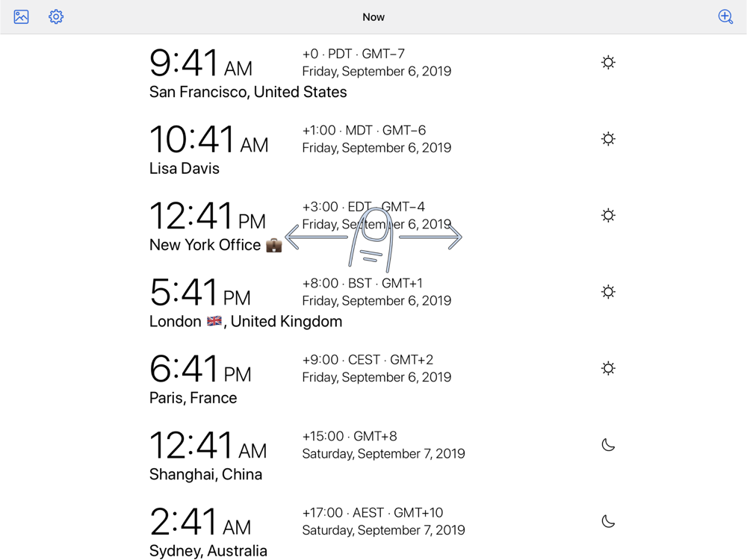Tap the Sydney 2:41 AM time
The height and width of the screenshot is (560, 747).
[200, 523]
